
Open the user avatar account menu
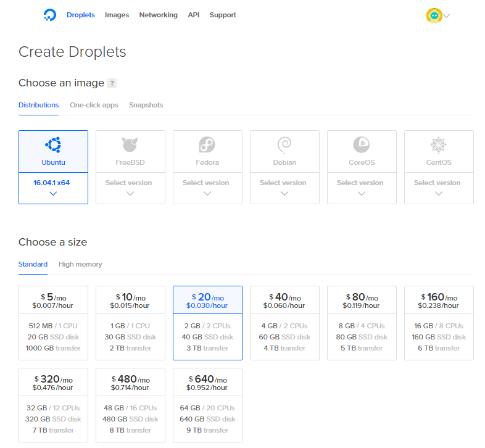pos(434,15)
